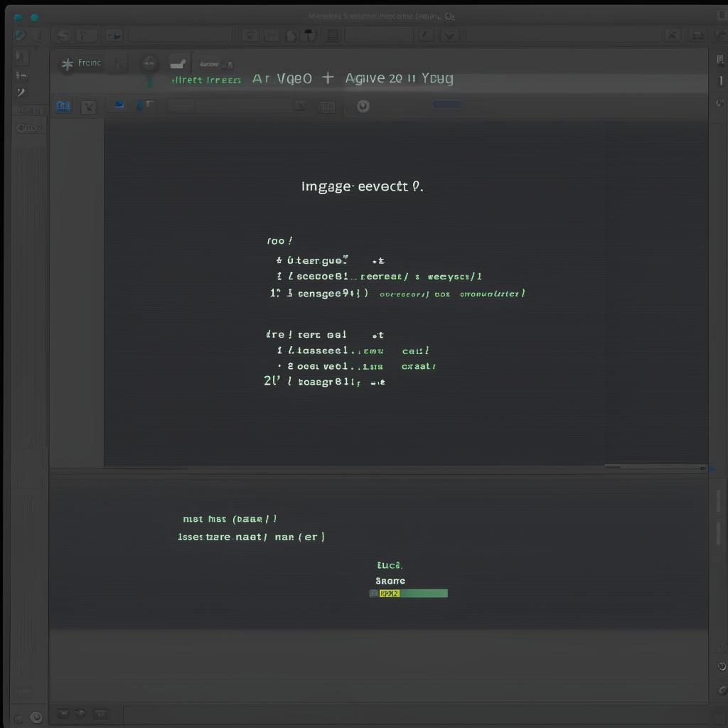The height and width of the screenshot is (728, 728).
Task: Click the ısseı tzare naet line
Action: 251,537
